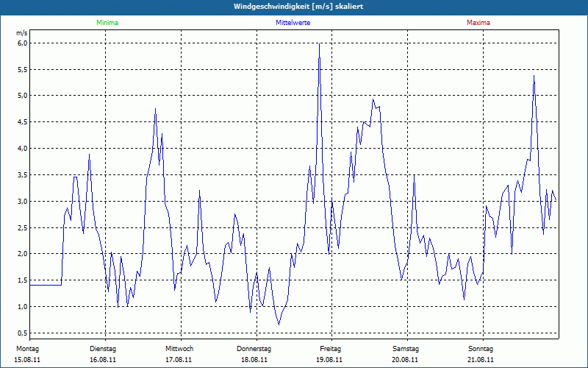Click the 2,0 y-axis value
Image resolution: width=588 pixels, height=368 pixels.
click(x=23, y=253)
